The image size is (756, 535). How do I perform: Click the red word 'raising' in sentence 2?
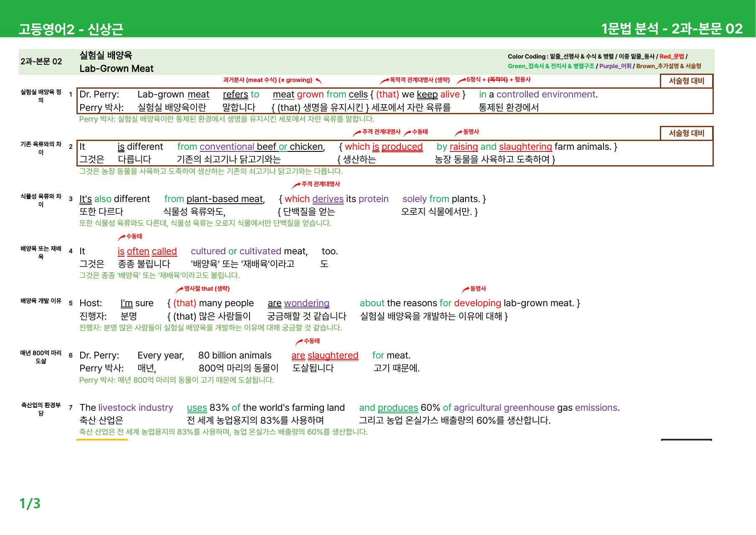(x=464, y=147)
